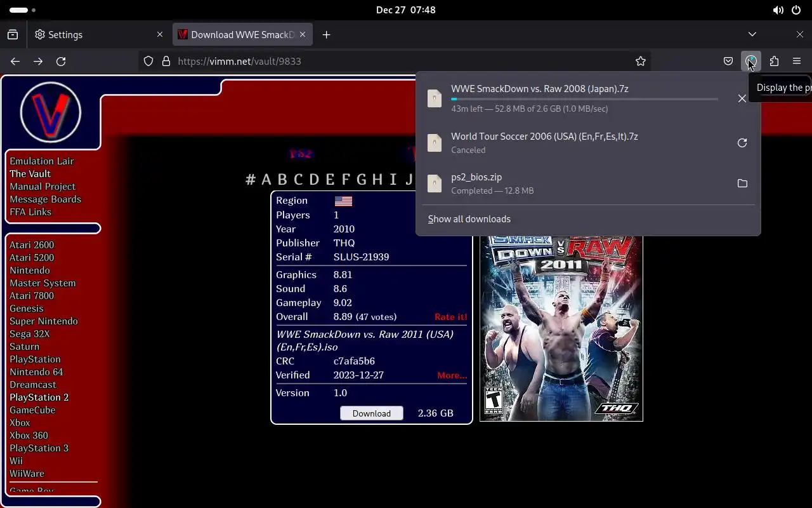This screenshot has height=508, width=812.
Task: Open folder containing ps2_bios.zip
Action: coord(742,184)
